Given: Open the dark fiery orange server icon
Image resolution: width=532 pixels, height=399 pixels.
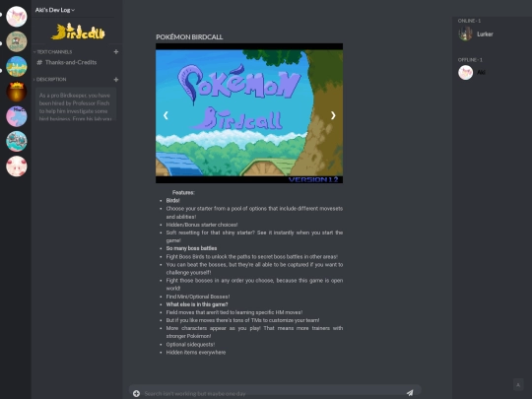Looking at the screenshot, I should [x=17, y=92].
